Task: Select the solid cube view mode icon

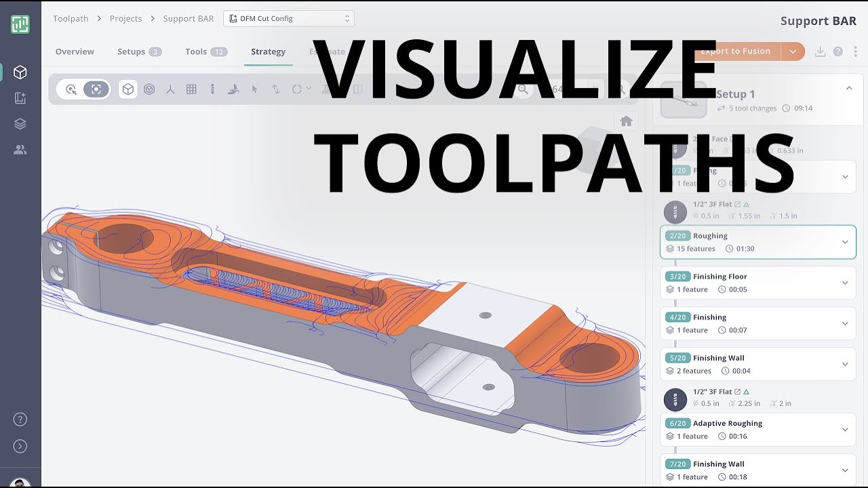Action: [x=128, y=89]
